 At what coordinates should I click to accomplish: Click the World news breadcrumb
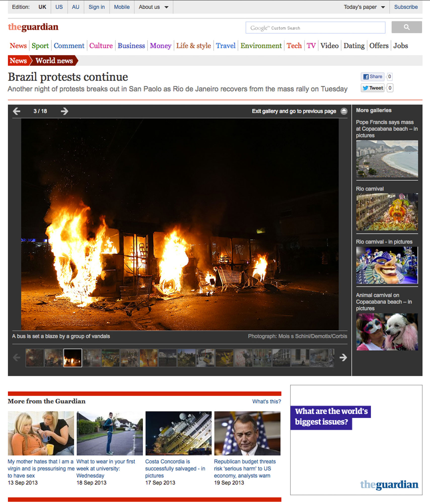[54, 61]
